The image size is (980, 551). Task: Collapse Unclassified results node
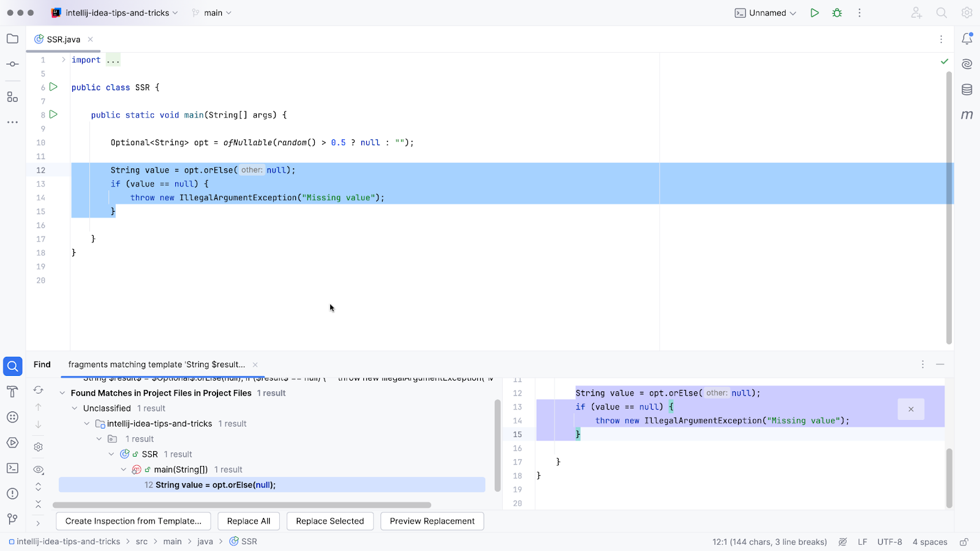coord(75,408)
